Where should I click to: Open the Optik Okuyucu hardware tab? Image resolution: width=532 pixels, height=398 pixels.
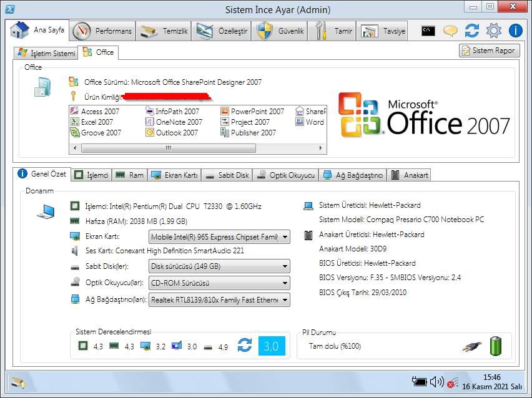tap(286, 175)
